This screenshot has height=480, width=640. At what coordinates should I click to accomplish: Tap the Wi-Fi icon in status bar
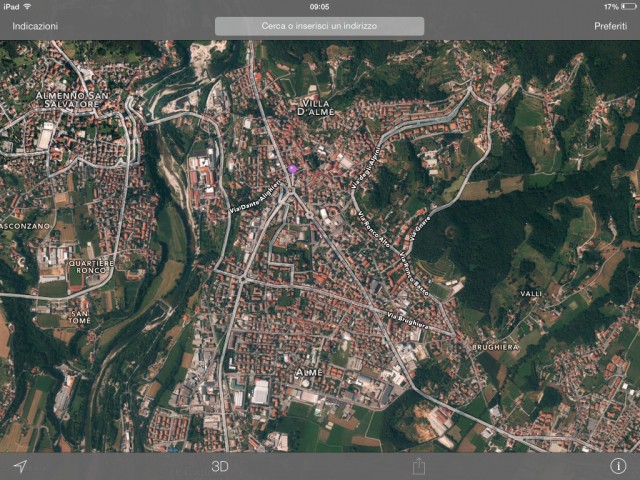click(27, 6)
